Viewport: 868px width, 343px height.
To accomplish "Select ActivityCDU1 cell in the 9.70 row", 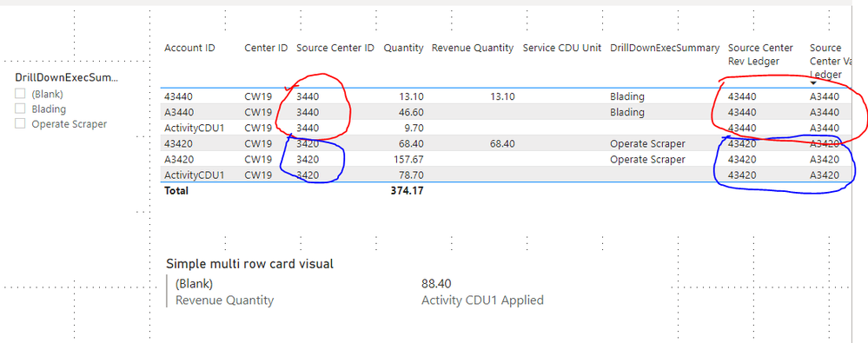I will click(x=195, y=128).
